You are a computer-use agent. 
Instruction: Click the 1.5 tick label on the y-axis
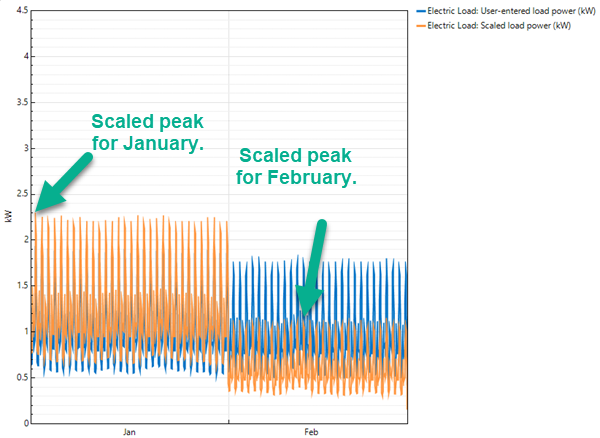21,286
